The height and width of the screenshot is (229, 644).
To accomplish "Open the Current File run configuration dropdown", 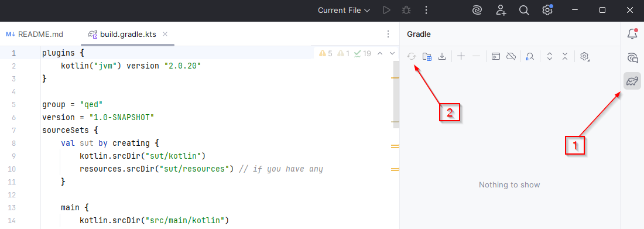I will pyautogui.click(x=344, y=11).
